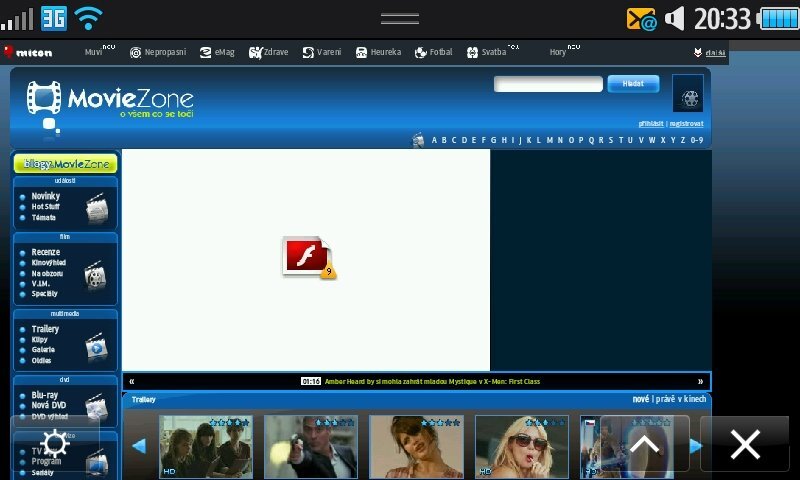Open the first trailer thumbnail

(206, 446)
